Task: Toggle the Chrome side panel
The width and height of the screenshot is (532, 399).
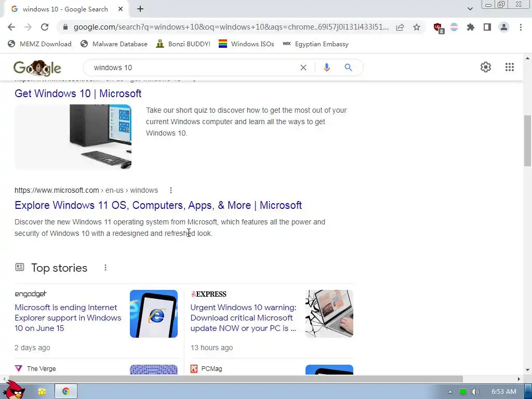Action: pyautogui.click(x=487, y=27)
